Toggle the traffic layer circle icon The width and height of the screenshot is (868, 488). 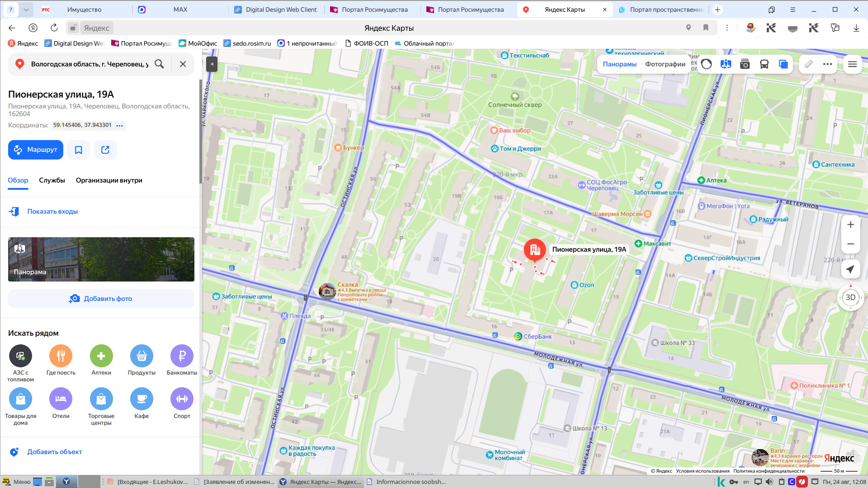(707, 64)
